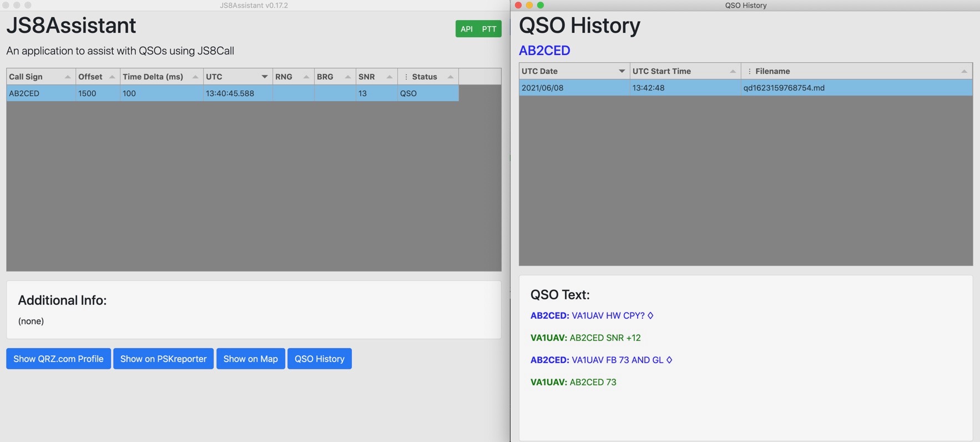Click the Filename column menu dots
980x442 pixels.
(750, 72)
